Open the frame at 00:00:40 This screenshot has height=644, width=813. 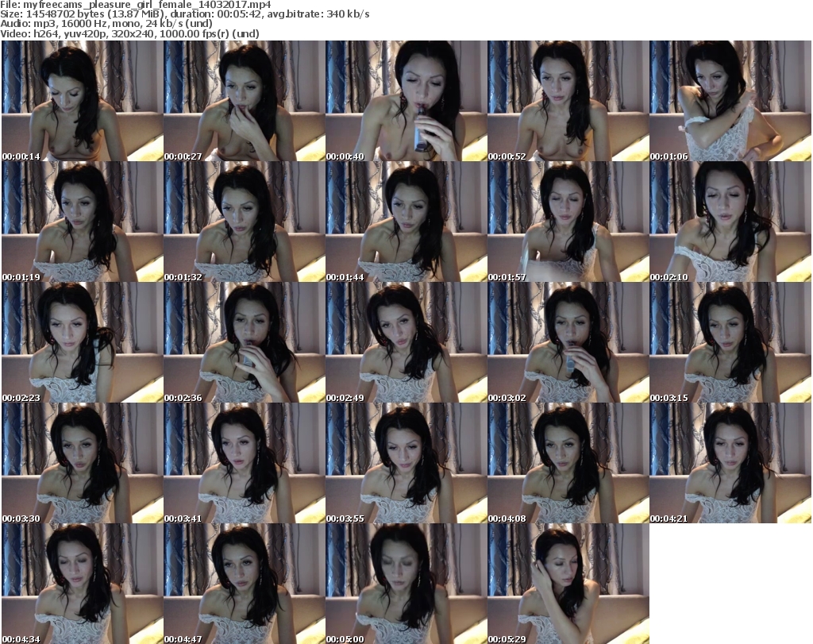pos(406,101)
